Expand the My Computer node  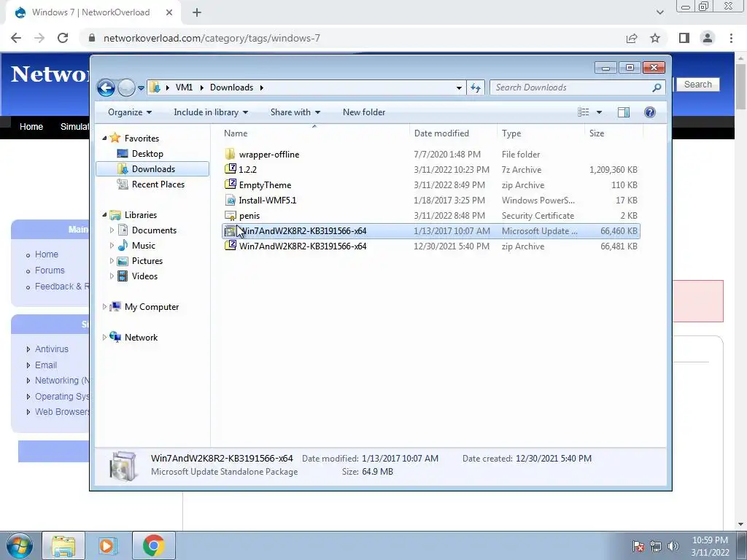pyautogui.click(x=104, y=307)
